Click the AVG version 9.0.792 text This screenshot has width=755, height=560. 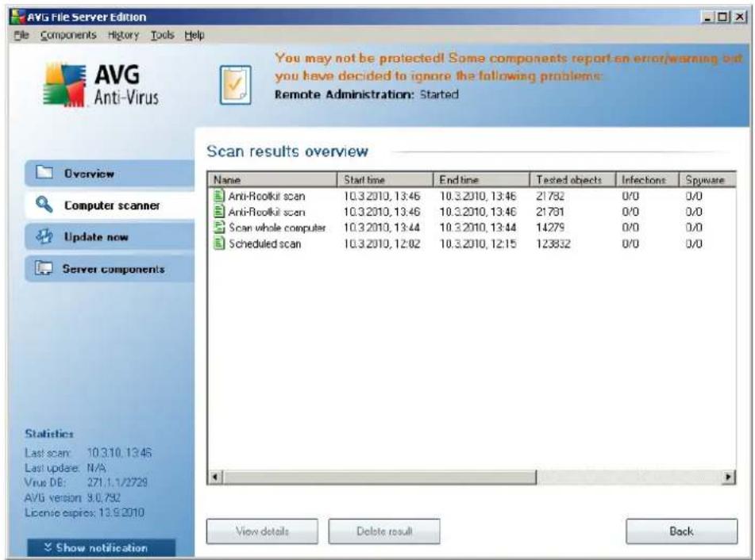[72, 497]
